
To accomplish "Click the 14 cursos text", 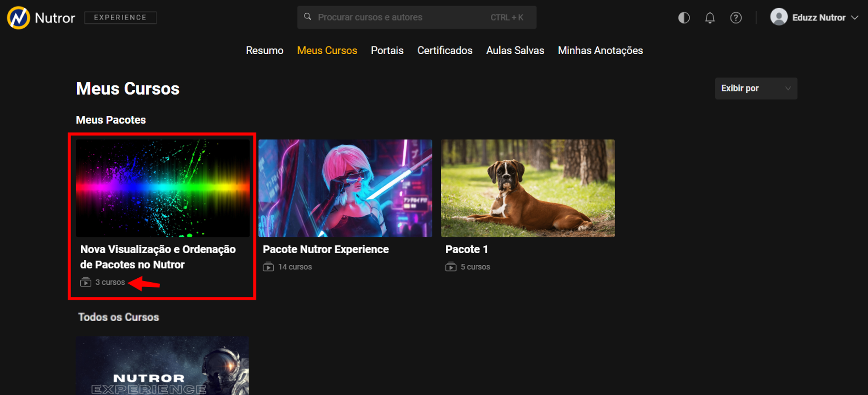I will point(295,267).
